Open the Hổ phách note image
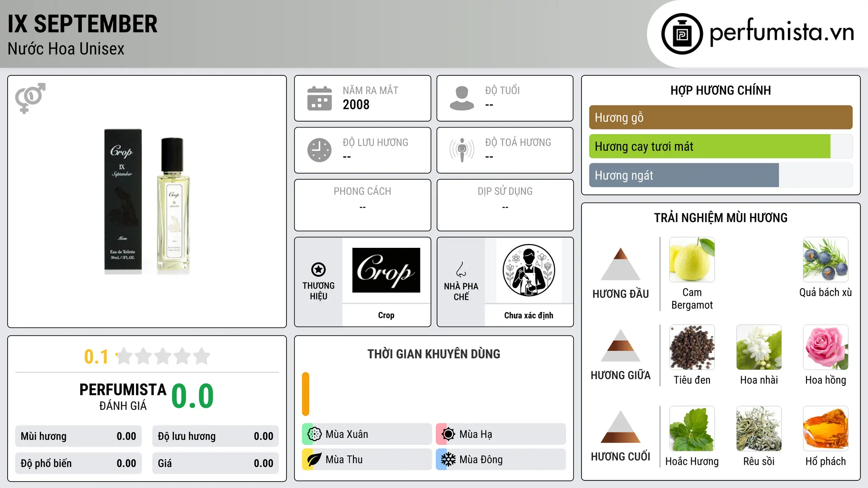Viewport: 868px width, 488px height. coord(826,429)
